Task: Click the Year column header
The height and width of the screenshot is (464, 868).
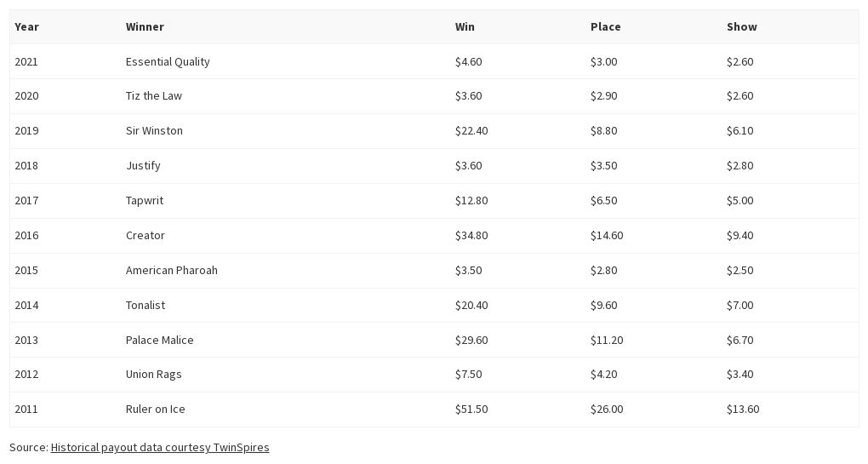Action: click(x=26, y=26)
